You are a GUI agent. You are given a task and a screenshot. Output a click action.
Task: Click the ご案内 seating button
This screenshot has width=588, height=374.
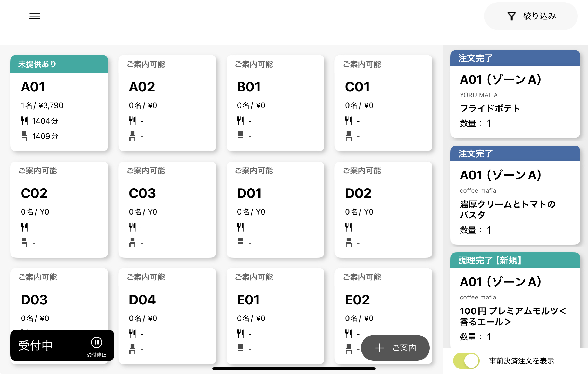395,348
